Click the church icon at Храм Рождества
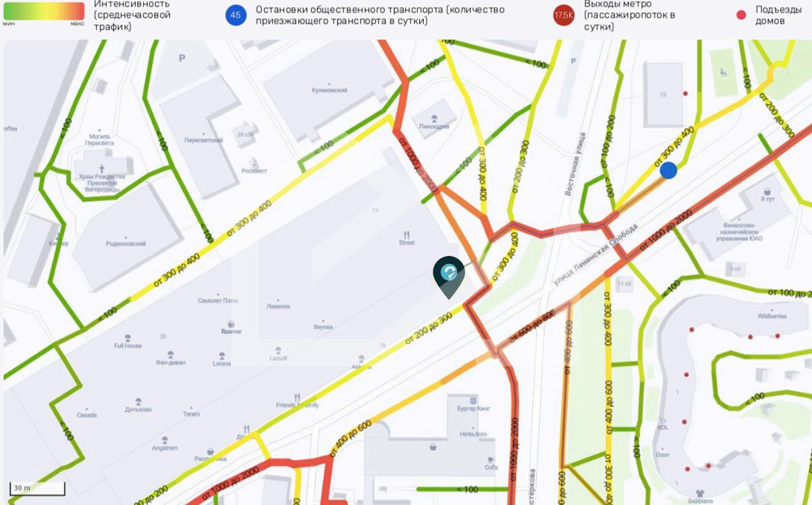The image size is (812, 505). tap(102, 169)
